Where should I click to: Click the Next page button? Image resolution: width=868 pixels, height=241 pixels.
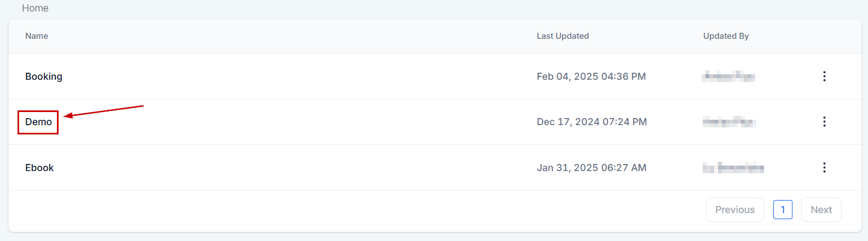click(x=821, y=210)
